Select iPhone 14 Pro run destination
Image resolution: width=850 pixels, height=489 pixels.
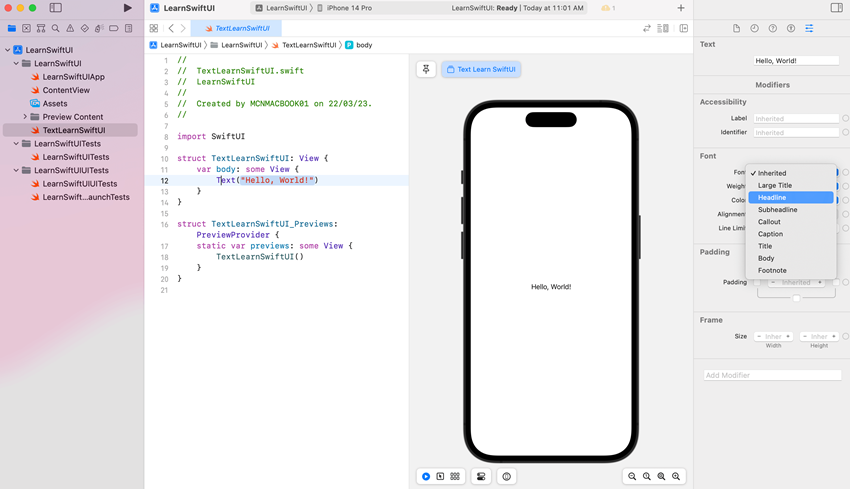click(345, 8)
